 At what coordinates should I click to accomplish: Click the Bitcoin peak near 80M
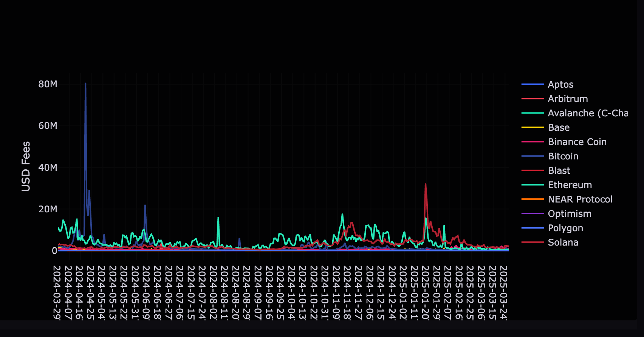point(85,83)
